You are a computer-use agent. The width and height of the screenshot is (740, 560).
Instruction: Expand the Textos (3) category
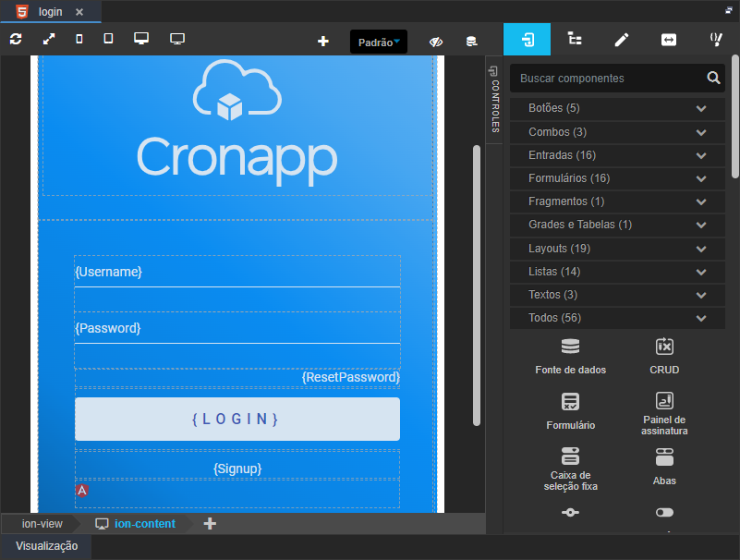click(617, 295)
